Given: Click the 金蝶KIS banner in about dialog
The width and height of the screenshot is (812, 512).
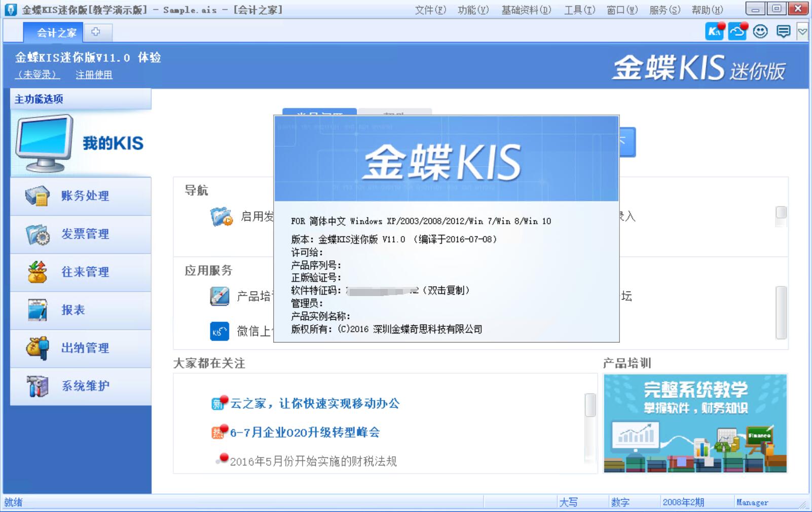Looking at the screenshot, I should (447, 159).
